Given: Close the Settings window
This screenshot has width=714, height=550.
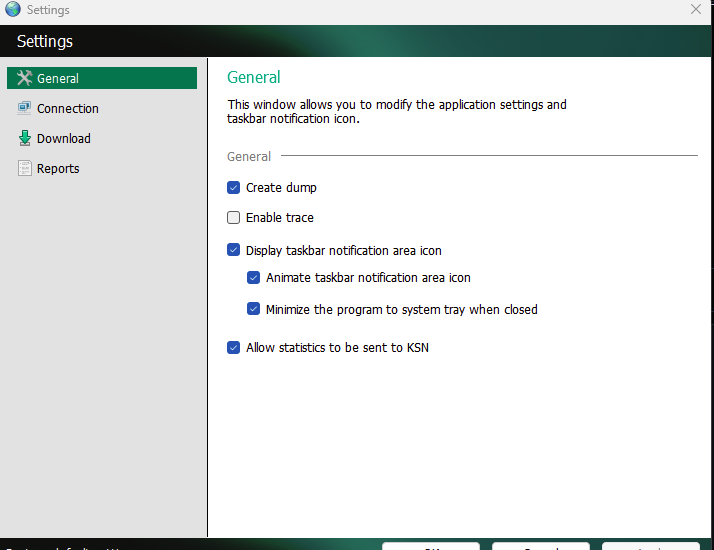Looking at the screenshot, I should click(695, 9).
